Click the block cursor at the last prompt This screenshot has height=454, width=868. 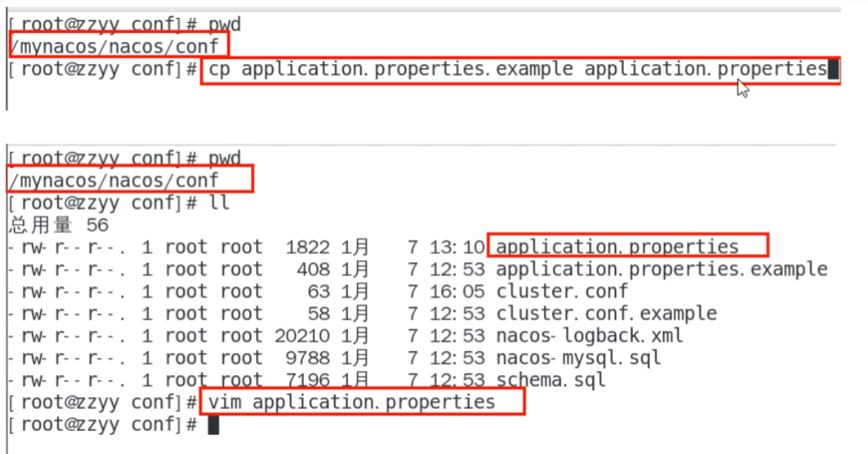(x=214, y=425)
